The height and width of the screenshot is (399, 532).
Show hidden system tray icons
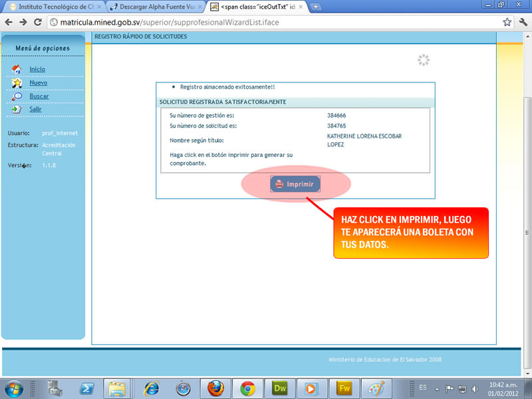tap(438, 388)
